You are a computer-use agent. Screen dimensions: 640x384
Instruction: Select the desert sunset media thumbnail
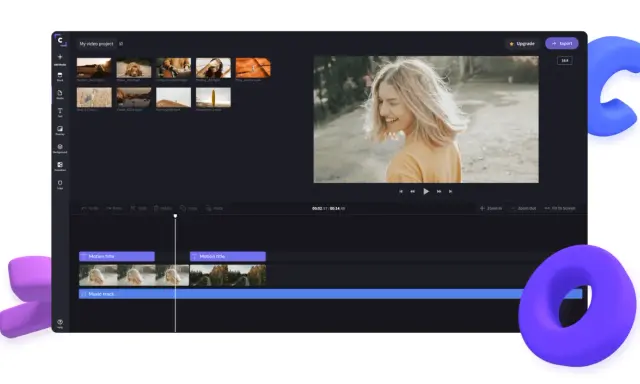[x=94, y=68]
